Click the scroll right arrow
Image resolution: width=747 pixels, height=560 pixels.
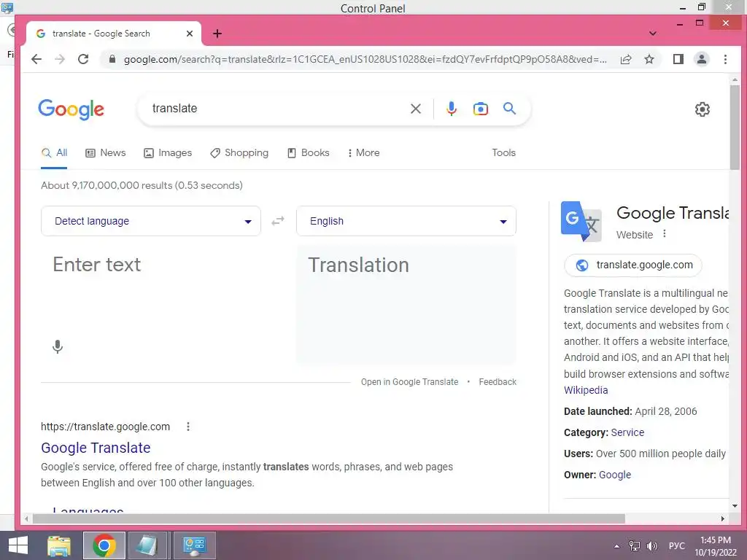point(723,518)
